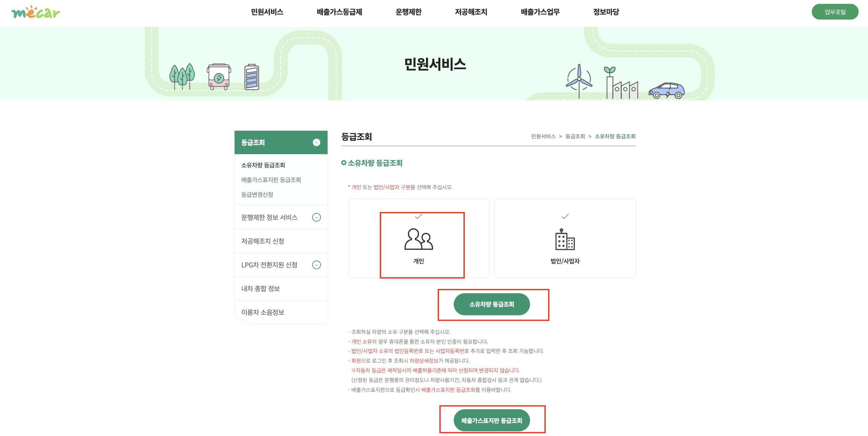868x436 pixels.
Task: Toggle the checkmark above 법인/사업자
Action: 565,216
